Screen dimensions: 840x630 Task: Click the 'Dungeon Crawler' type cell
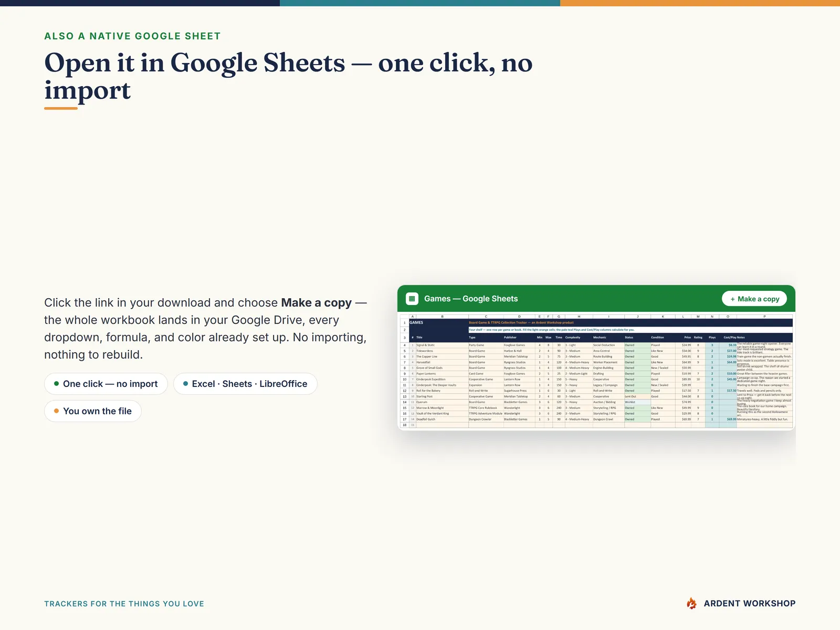point(486,419)
